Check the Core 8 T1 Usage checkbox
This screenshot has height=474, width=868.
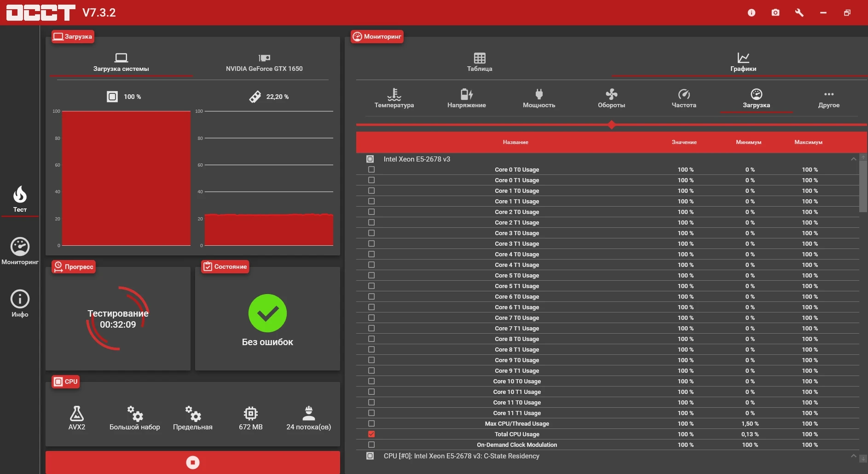click(371, 349)
